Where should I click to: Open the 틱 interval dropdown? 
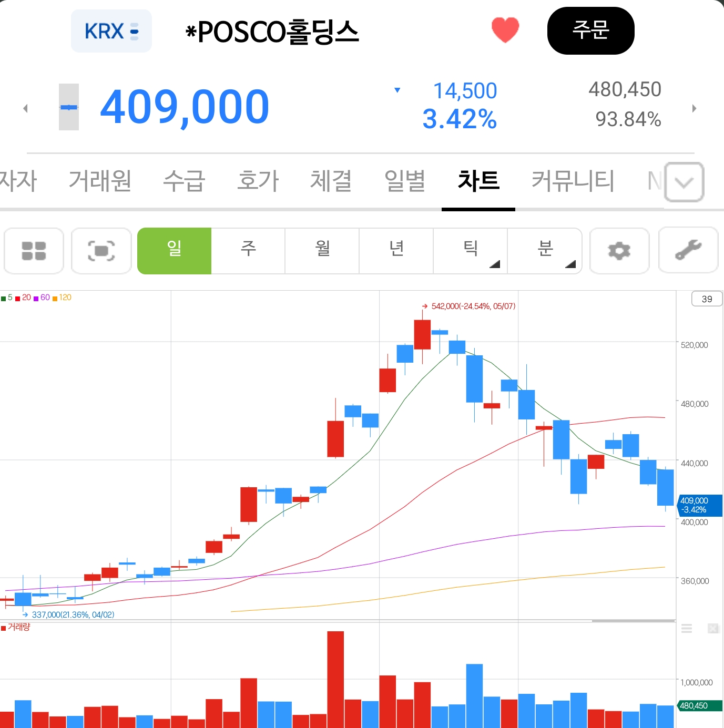pos(470,251)
